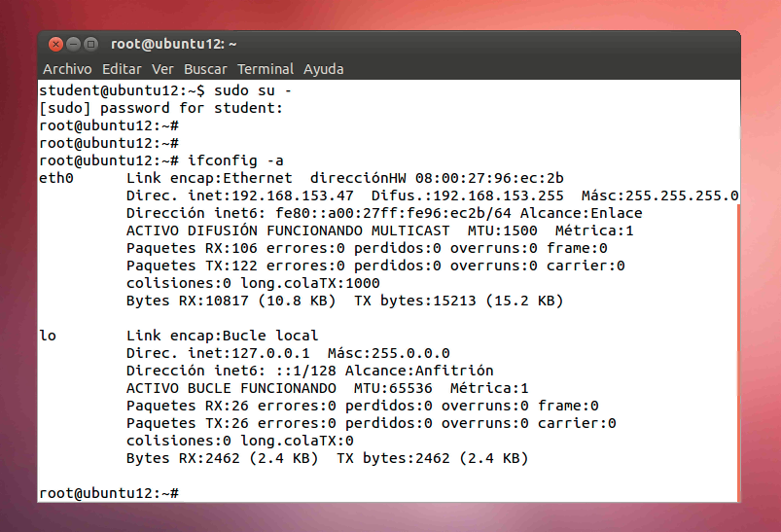
Task: Open the Ver menu
Action: (x=162, y=69)
